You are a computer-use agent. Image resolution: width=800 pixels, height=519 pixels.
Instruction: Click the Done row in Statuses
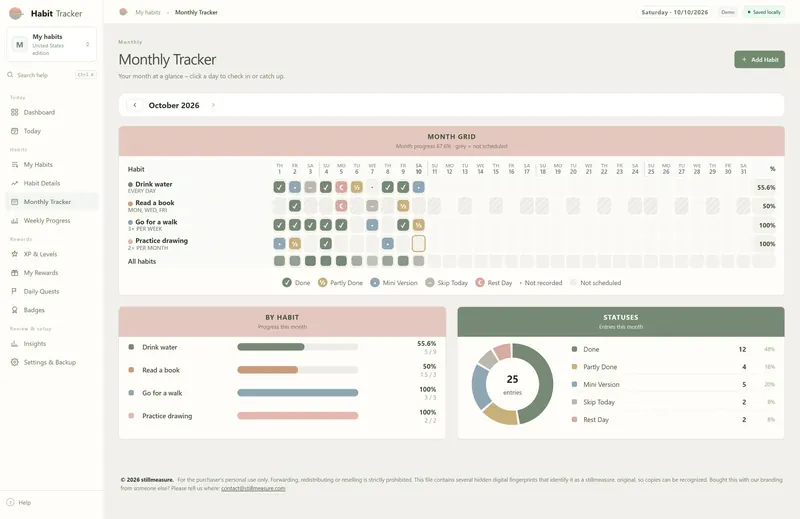point(673,350)
